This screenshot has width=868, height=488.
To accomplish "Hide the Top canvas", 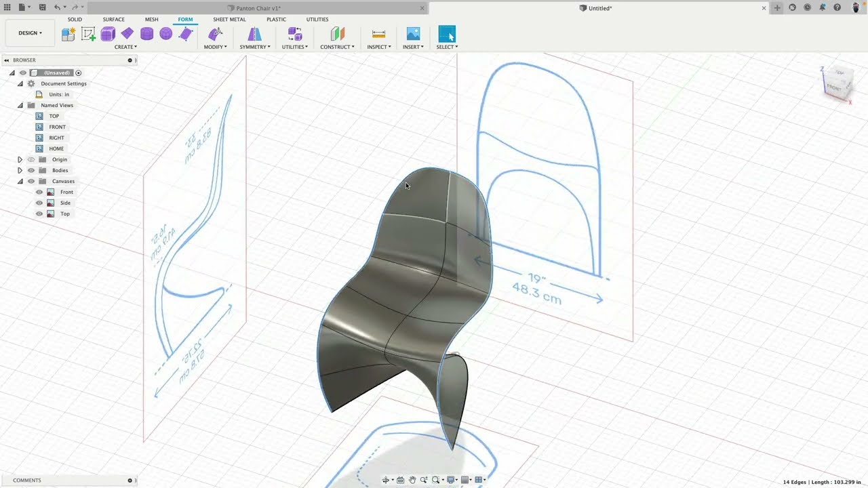I will 39,213.
